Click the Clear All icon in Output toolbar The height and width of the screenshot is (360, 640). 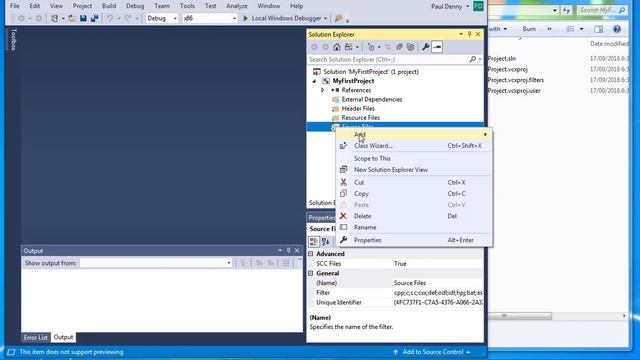[x=286, y=263]
